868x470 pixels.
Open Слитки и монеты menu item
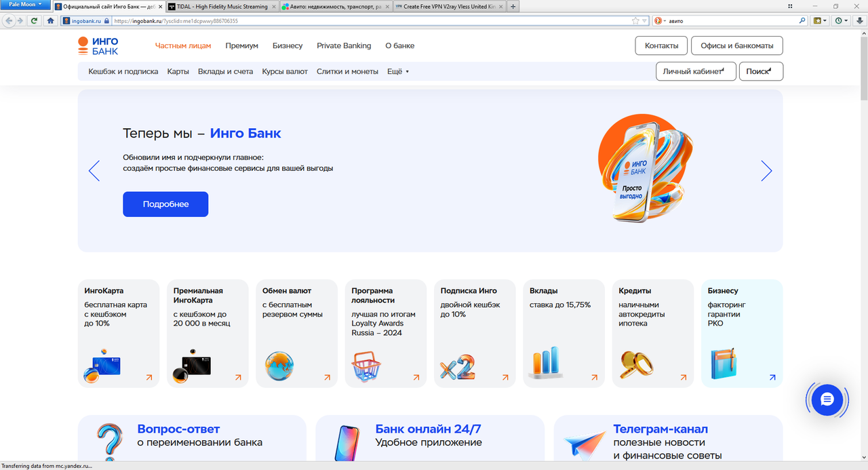347,71
